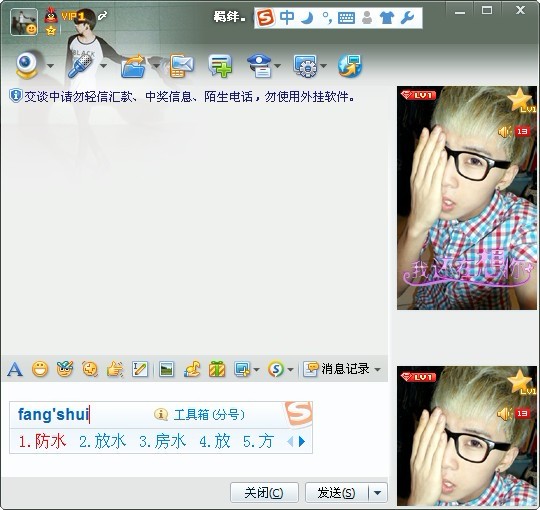Click the VIP1 badge
Screen dimensions: 540x510
(73, 16)
